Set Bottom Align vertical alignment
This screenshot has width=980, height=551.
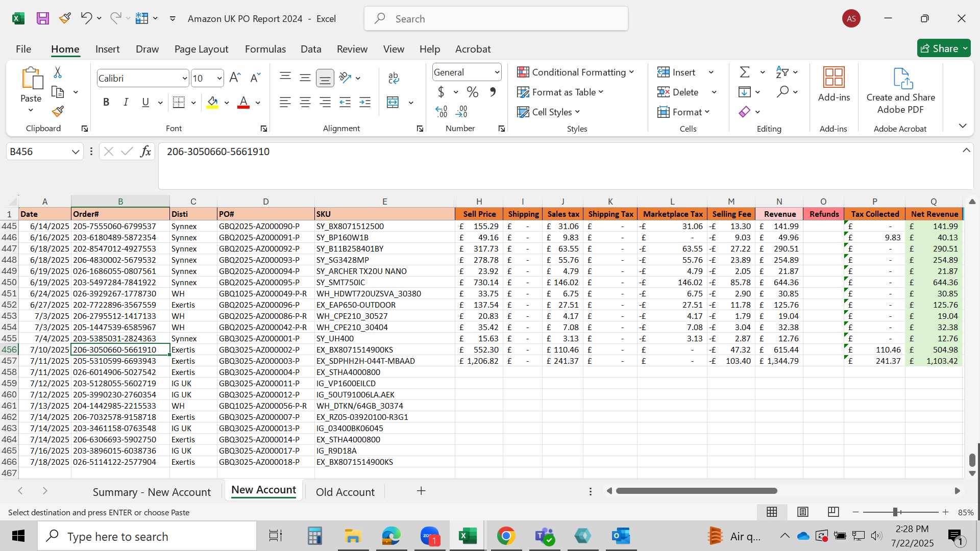click(x=325, y=78)
